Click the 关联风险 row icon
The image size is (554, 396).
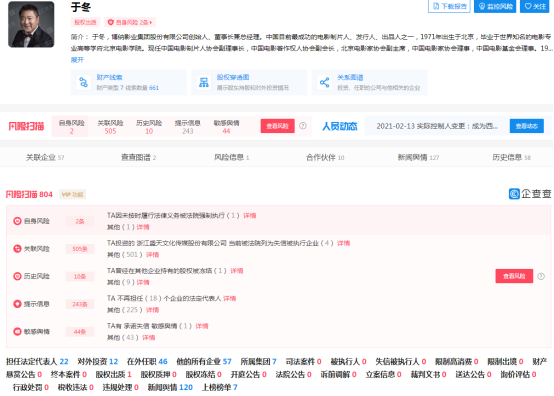17,249
